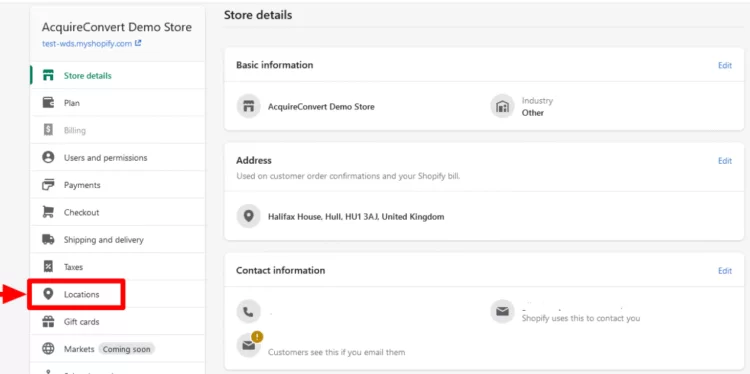750x374 pixels.
Task: Click the Checkout cart icon
Action: 48,212
